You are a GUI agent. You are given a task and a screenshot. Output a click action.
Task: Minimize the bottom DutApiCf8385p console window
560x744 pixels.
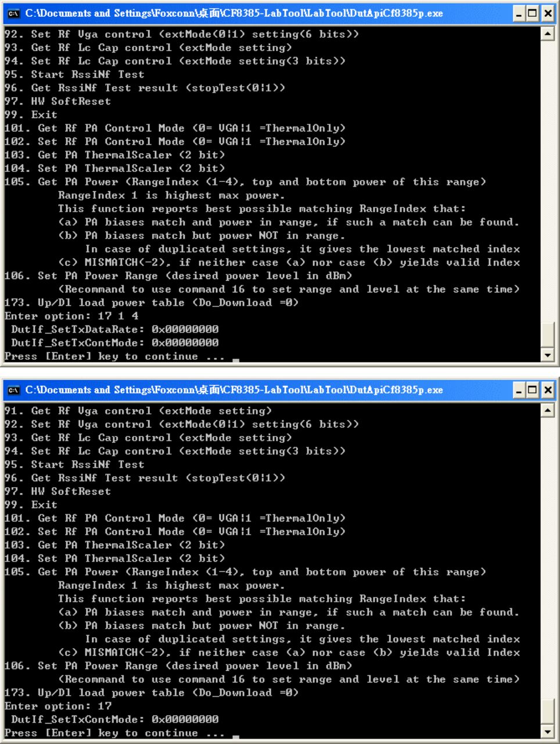click(x=519, y=390)
